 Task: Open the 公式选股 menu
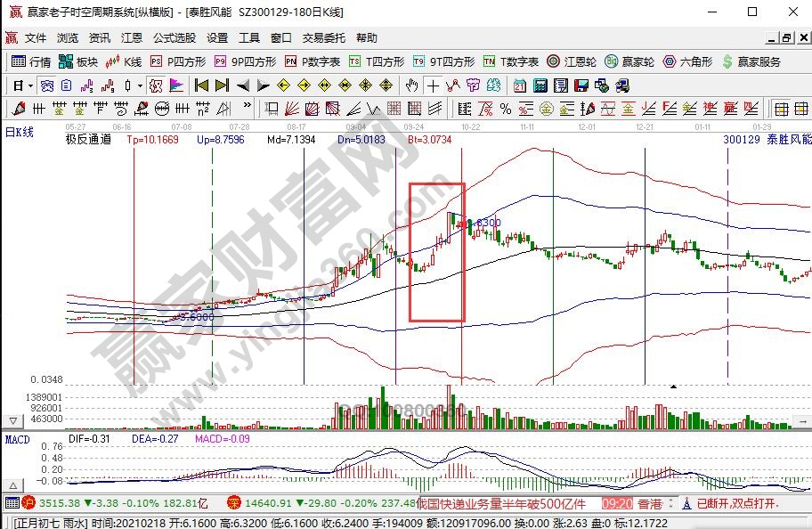pyautogui.click(x=174, y=38)
